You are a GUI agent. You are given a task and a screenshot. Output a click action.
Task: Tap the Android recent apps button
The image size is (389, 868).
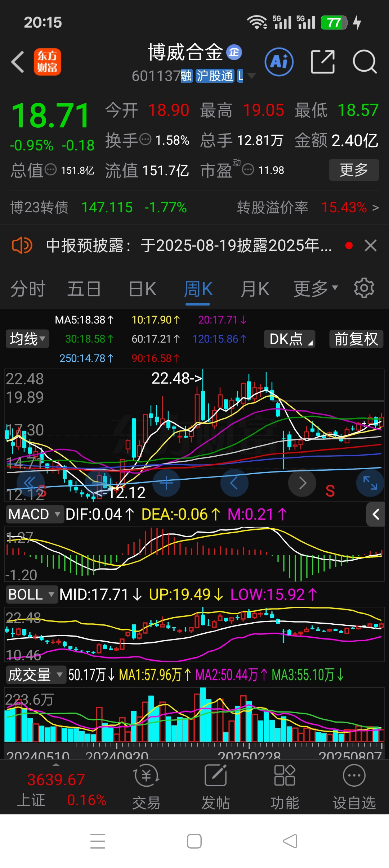point(98,841)
